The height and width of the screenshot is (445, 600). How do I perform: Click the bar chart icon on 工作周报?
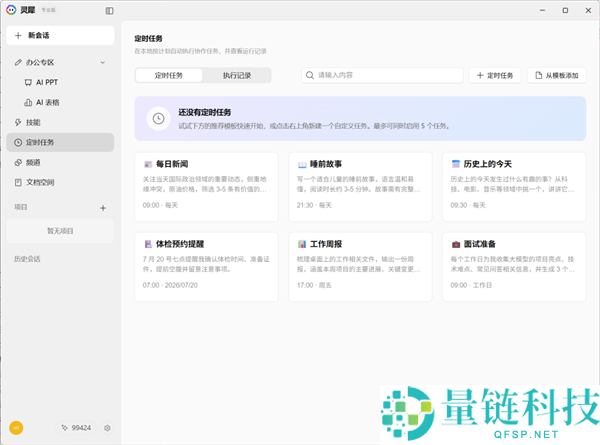click(x=302, y=244)
